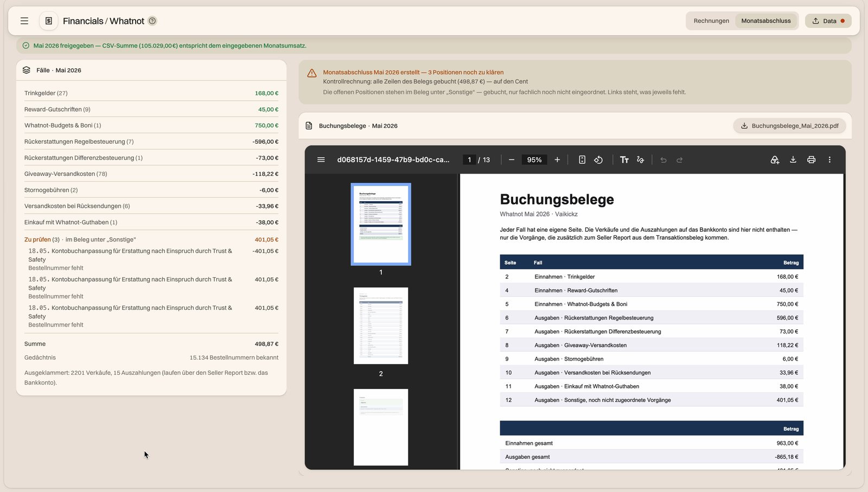This screenshot has height=492, width=868.
Task: Zoom out in the PDF viewer
Action: point(511,159)
